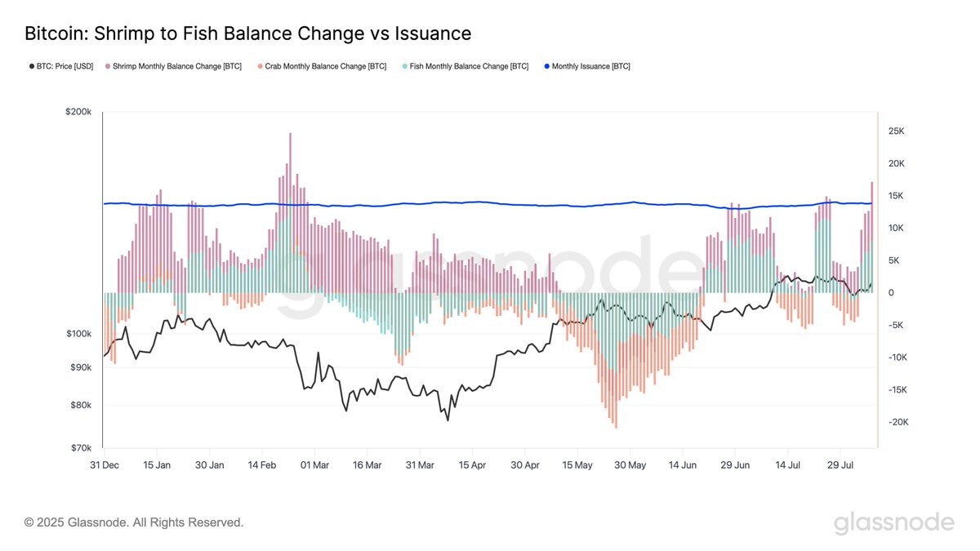Select the 31 Dec date axis label
The image size is (980, 551).
pos(104,465)
